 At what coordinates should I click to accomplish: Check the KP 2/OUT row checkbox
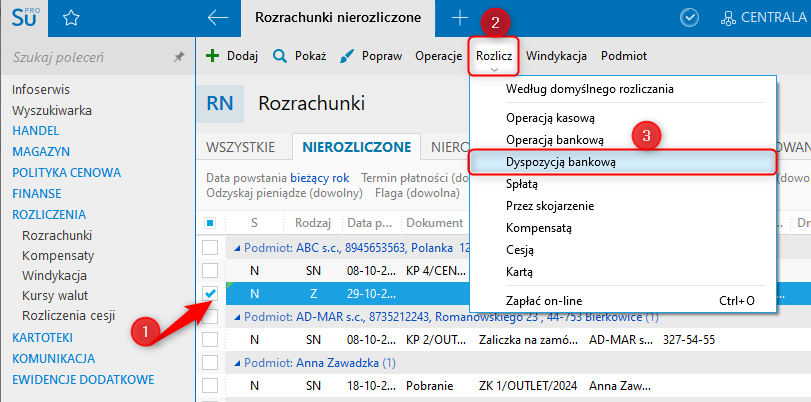[210, 340]
